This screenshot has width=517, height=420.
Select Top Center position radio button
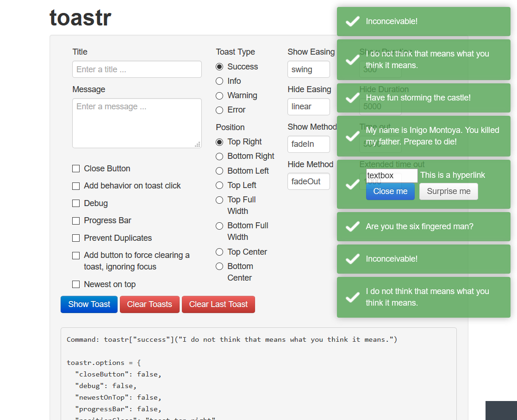[x=219, y=252]
